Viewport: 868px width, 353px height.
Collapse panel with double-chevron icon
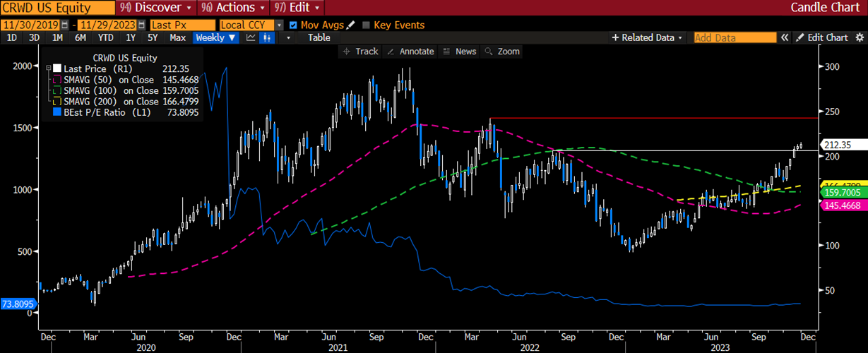[x=784, y=37]
